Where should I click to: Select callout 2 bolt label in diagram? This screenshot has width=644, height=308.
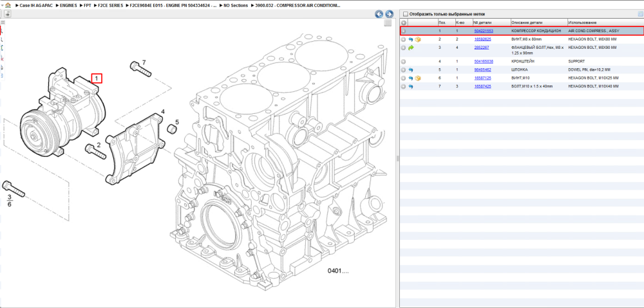(99, 145)
